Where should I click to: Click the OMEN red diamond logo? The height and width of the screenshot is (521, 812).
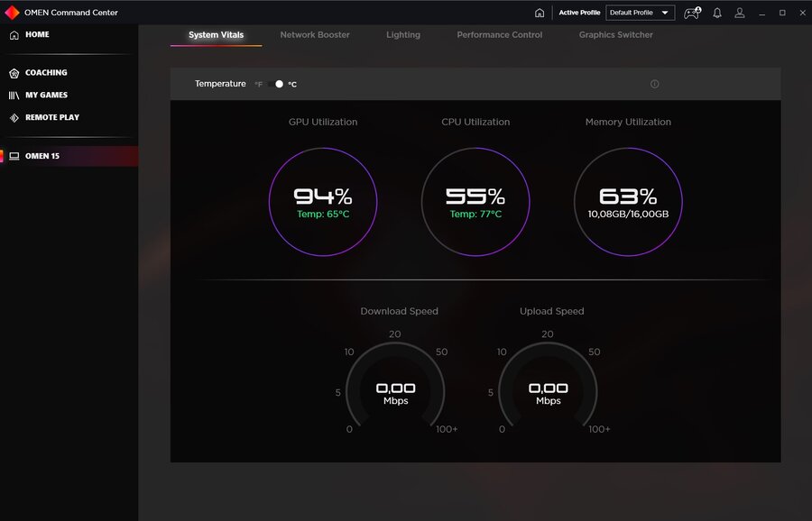coord(12,13)
